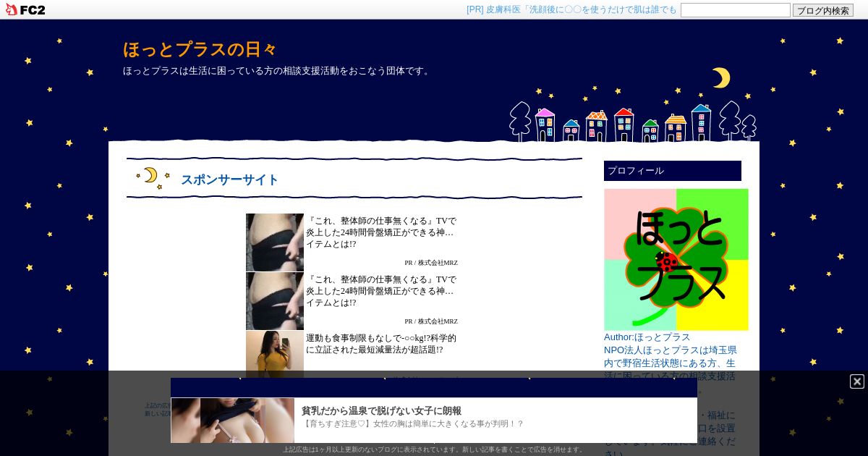Viewport: 868px width, 456px height.
Task: Click second PR / 株式会社MRZ label
Action: [431, 321]
